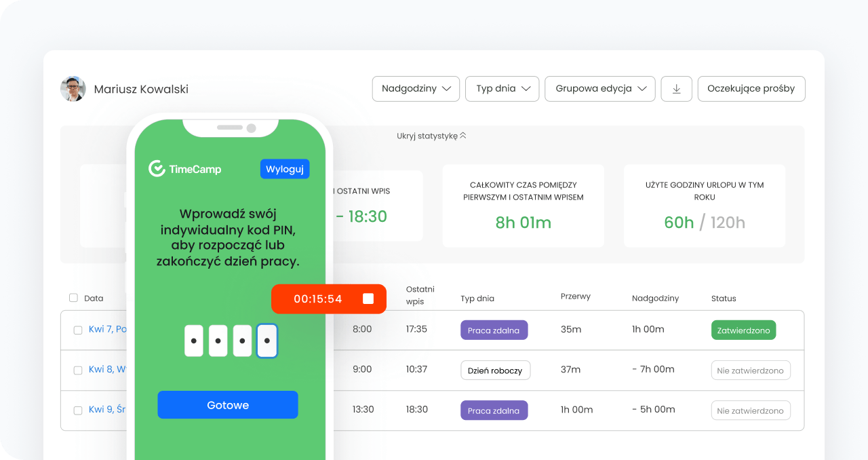Click the 120h leave limit value
Screen dimensions: 868x460
727,222
